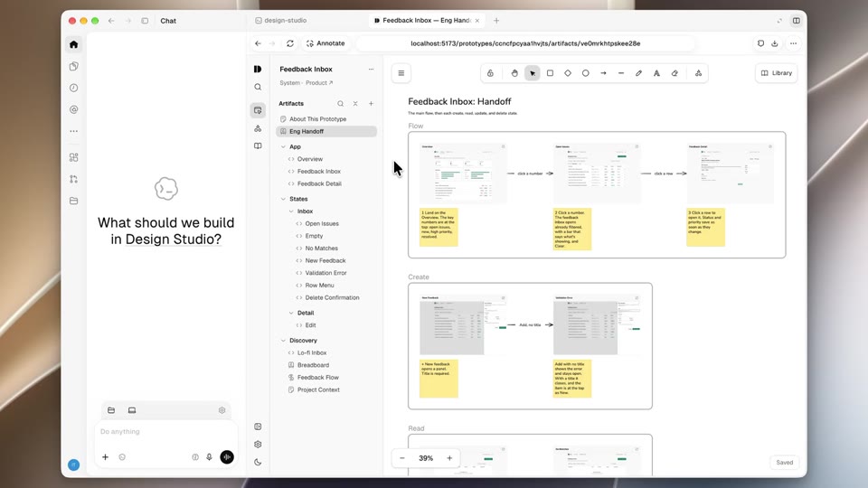Toggle the canvas lock tool
This screenshot has height=488, width=868.
pyautogui.click(x=490, y=73)
